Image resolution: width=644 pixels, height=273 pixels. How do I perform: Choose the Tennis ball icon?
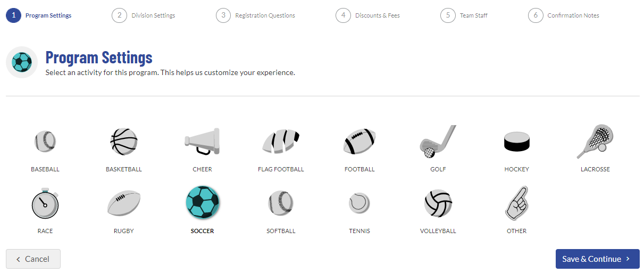[359, 203]
